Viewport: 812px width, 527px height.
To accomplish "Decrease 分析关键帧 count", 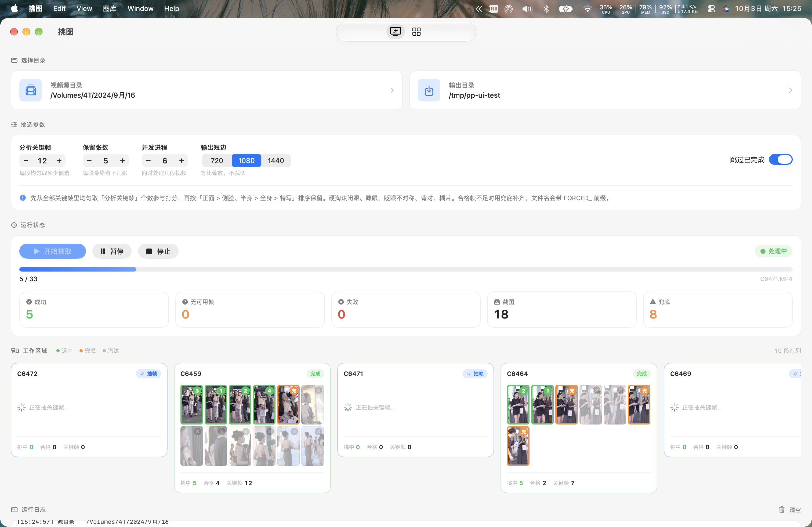I will [x=26, y=160].
